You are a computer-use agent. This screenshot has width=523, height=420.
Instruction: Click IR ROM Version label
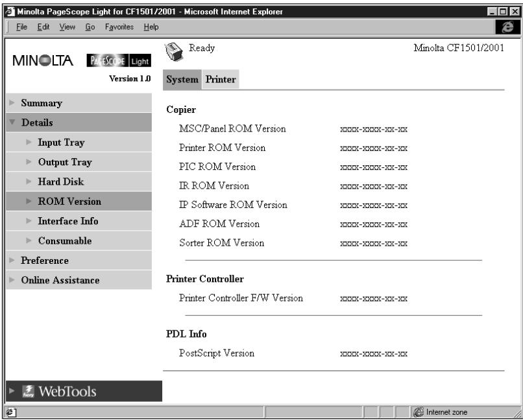[x=213, y=185]
